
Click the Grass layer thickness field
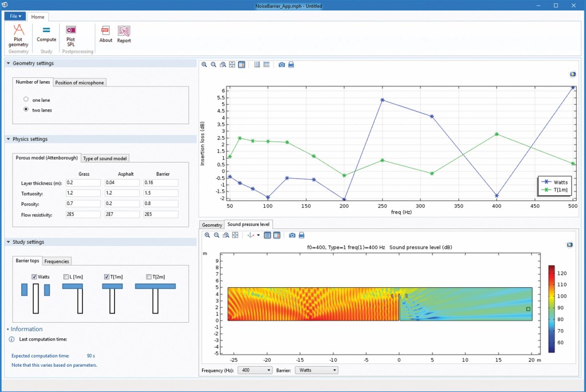point(82,183)
